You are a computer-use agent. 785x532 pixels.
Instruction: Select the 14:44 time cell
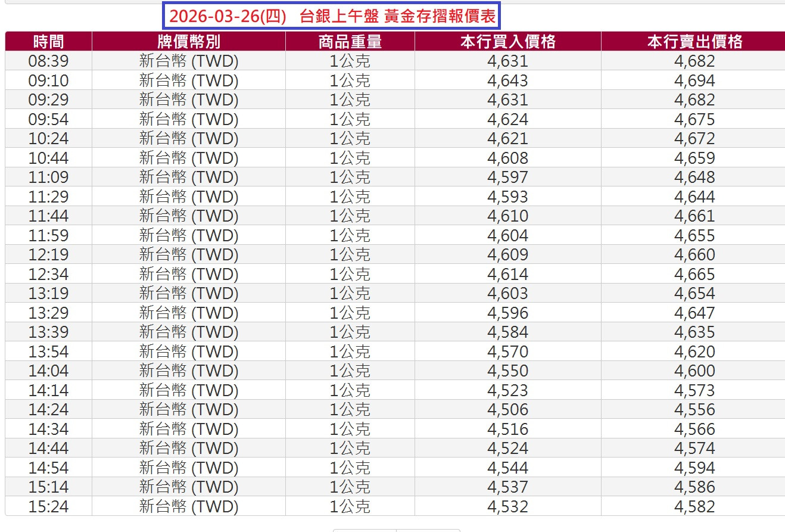(48, 448)
